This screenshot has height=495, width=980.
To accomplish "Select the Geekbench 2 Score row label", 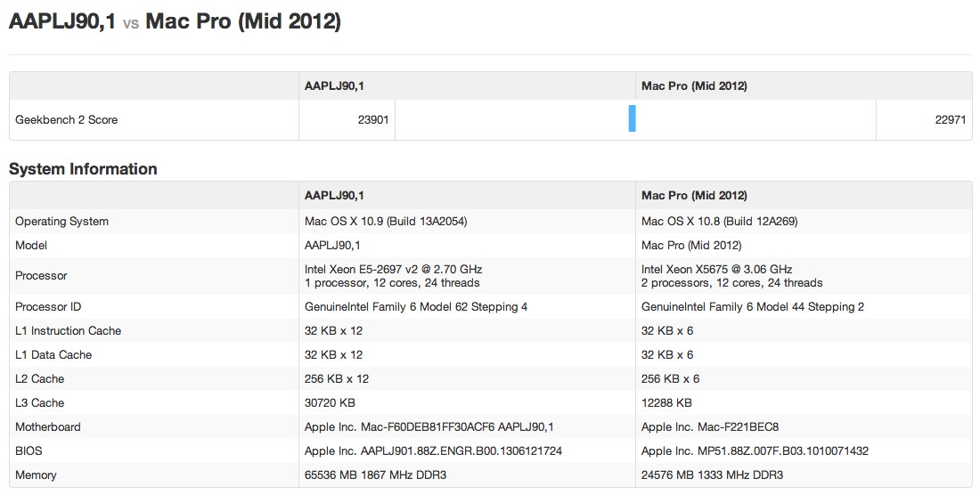I will tap(66, 120).
